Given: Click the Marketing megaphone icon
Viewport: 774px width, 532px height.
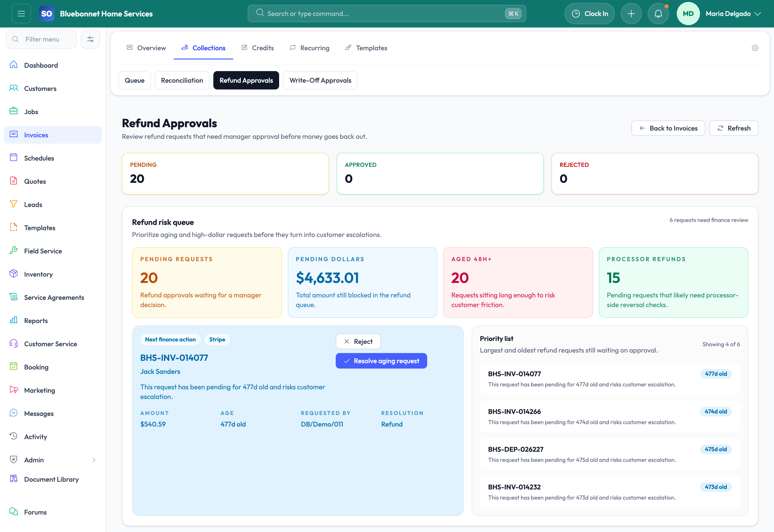Looking at the screenshot, I should (x=13, y=390).
